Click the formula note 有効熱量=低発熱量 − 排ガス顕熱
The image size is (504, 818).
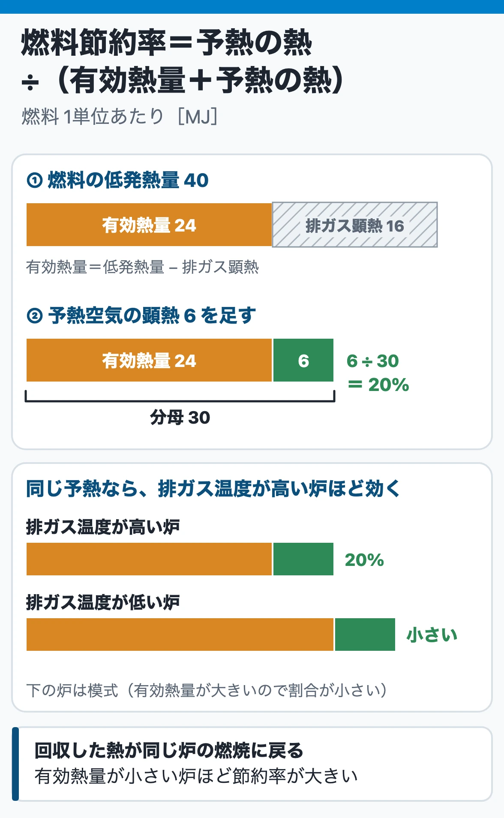pos(142,267)
